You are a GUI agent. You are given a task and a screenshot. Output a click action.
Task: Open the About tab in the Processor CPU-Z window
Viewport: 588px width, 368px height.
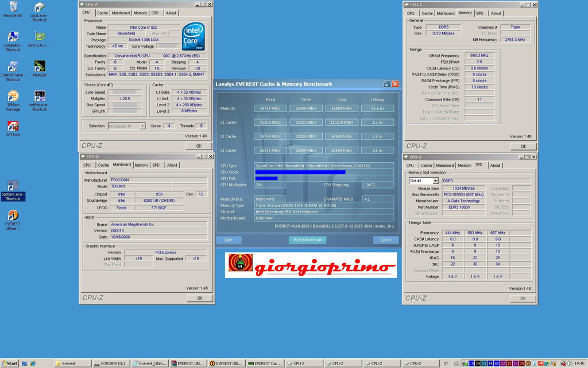171,13
